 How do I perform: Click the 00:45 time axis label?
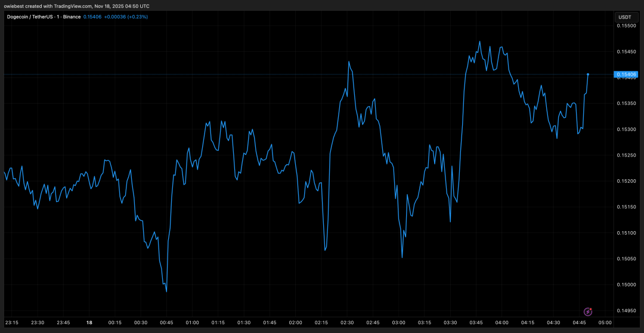166,322
